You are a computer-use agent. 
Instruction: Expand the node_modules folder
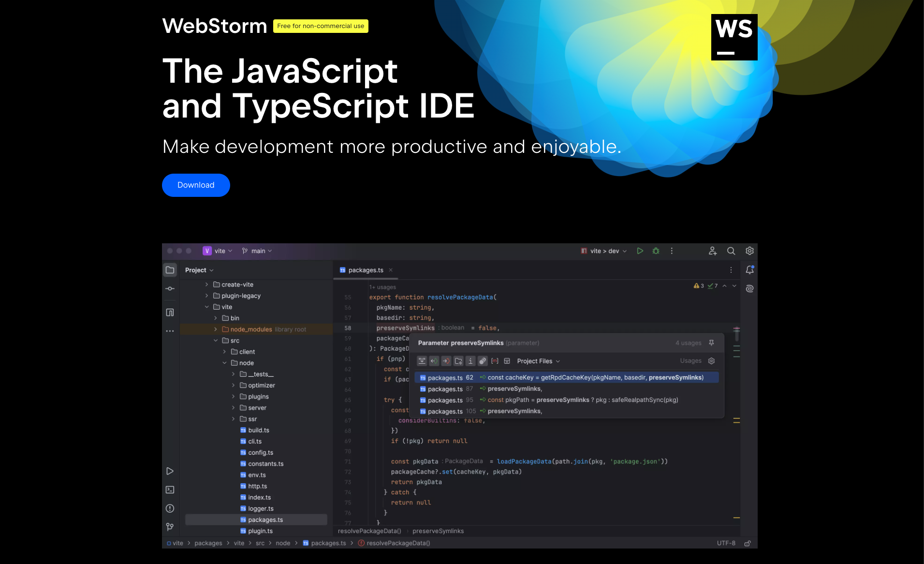215,329
